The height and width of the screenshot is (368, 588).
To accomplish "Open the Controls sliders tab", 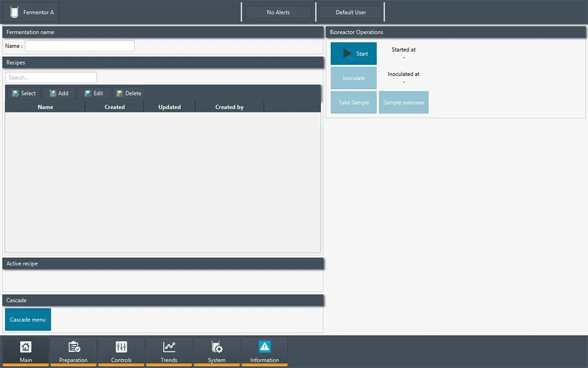I will (121, 352).
